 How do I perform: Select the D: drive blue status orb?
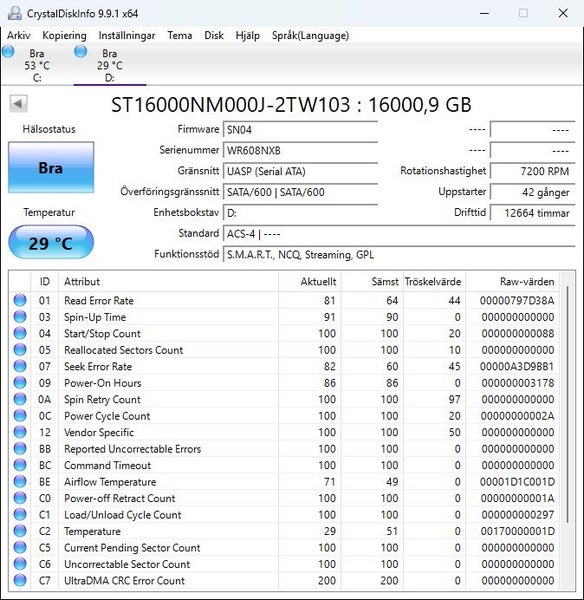[80, 51]
